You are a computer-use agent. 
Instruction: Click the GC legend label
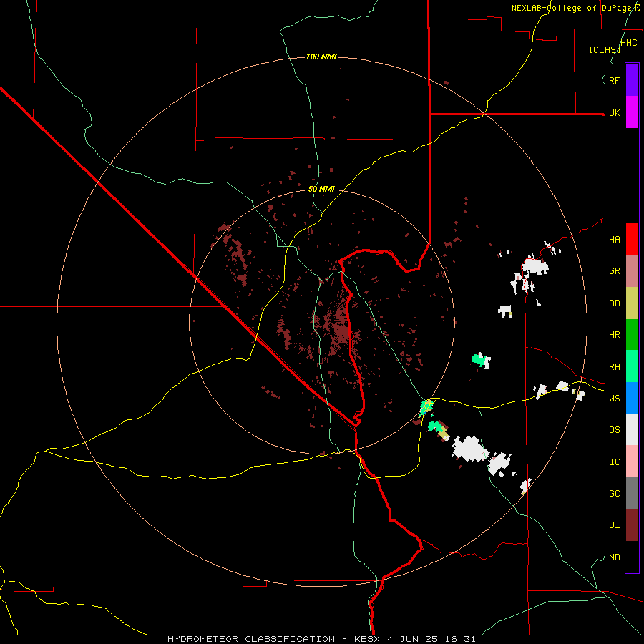614,494
